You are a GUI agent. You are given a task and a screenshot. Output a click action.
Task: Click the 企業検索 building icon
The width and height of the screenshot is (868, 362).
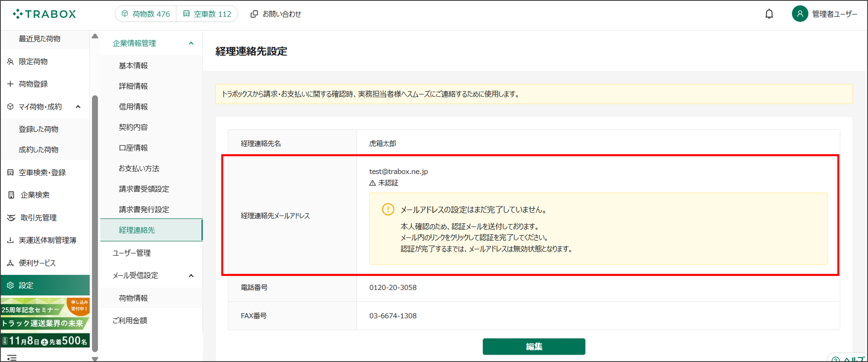click(x=11, y=195)
